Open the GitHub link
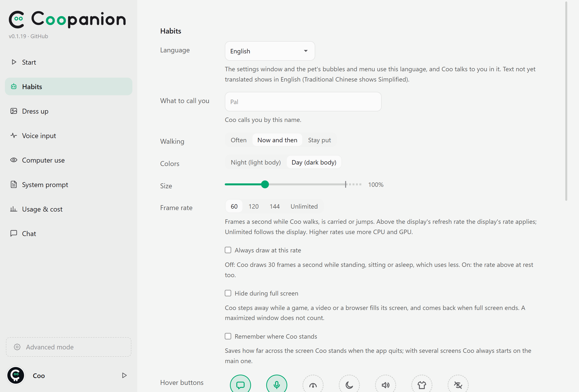579x392 pixels. pyautogui.click(x=39, y=36)
